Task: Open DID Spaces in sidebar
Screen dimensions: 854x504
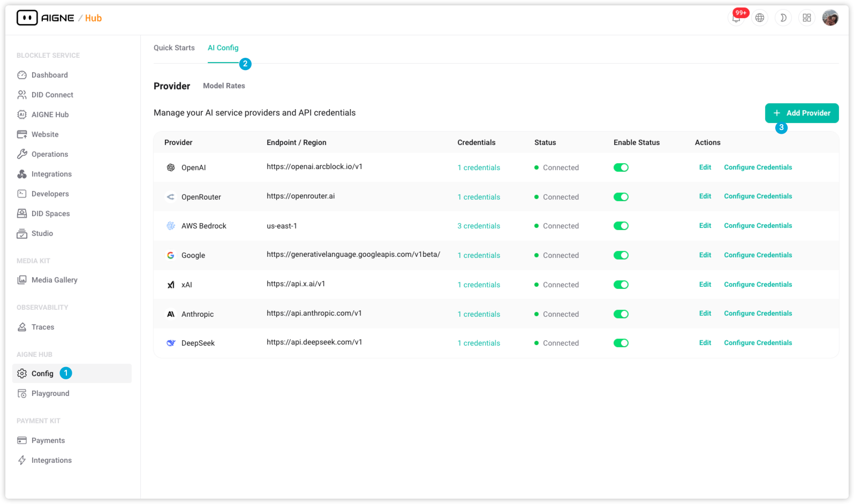Action: (x=50, y=214)
